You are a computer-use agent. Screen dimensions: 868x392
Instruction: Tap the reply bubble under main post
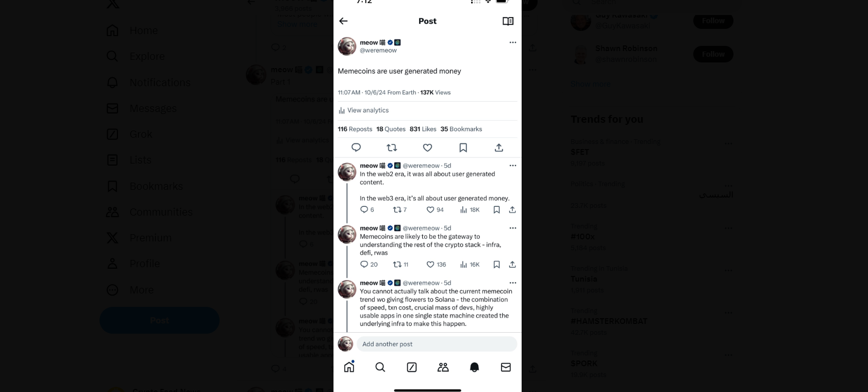(356, 148)
